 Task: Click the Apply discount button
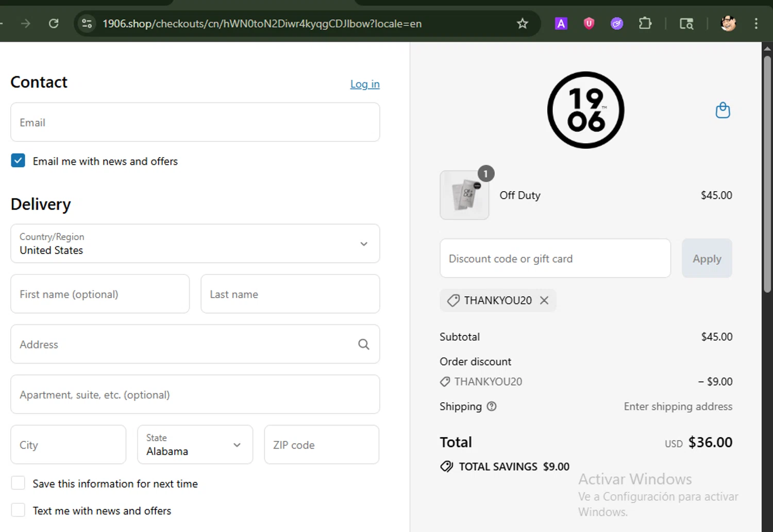[x=707, y=258]
